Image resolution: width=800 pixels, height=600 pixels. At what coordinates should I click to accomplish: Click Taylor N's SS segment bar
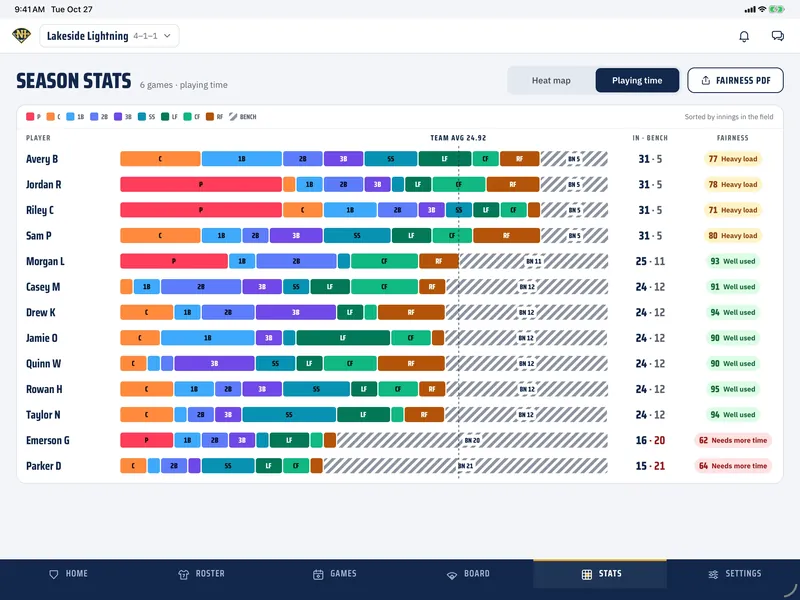[289, 414]
